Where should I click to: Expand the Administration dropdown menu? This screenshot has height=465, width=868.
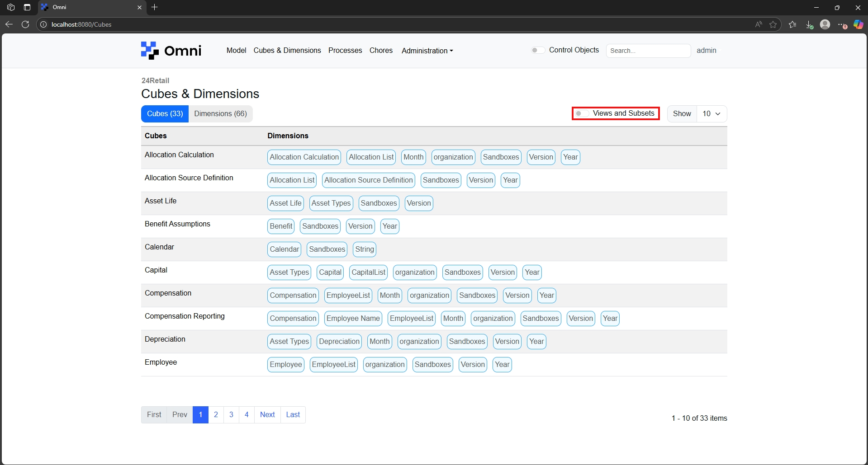pos(427,51)
